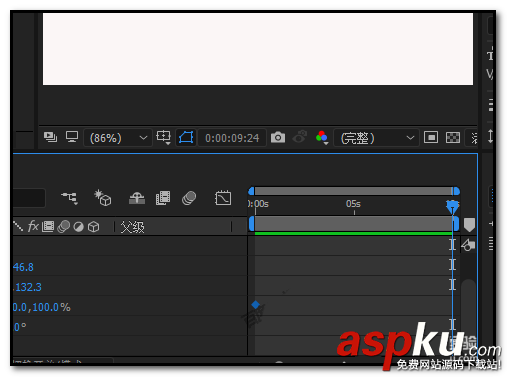Image resolution: width=507 pixels, height=377 pixels.
Task: Click the value 132.3
Action: pyautogui.click(x=28, y=287)
